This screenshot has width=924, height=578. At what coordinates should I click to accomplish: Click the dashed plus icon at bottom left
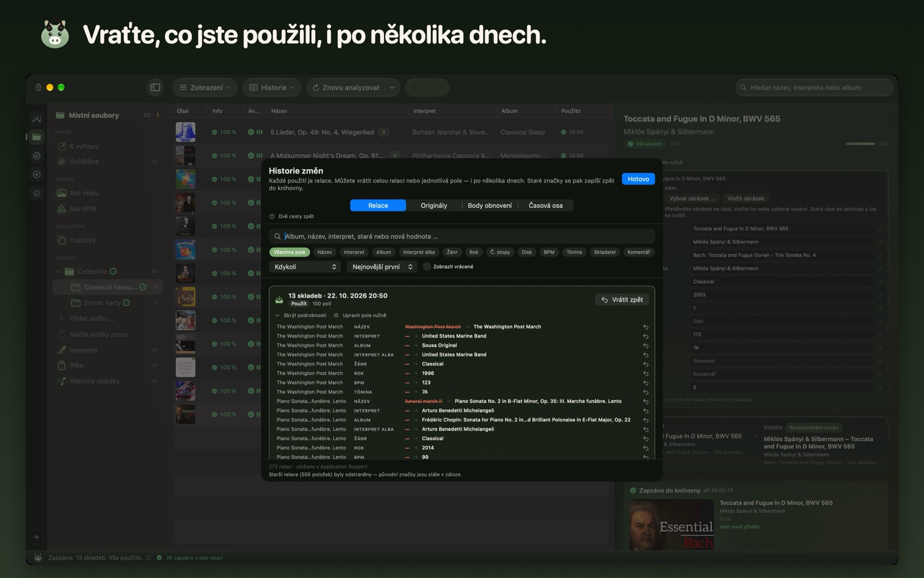(x=36, y=537)
